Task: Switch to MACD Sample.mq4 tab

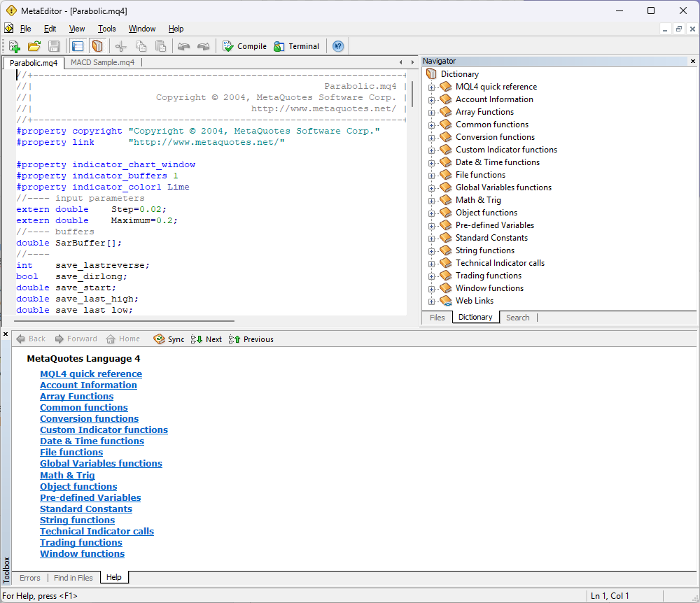Action: (103, 62)
